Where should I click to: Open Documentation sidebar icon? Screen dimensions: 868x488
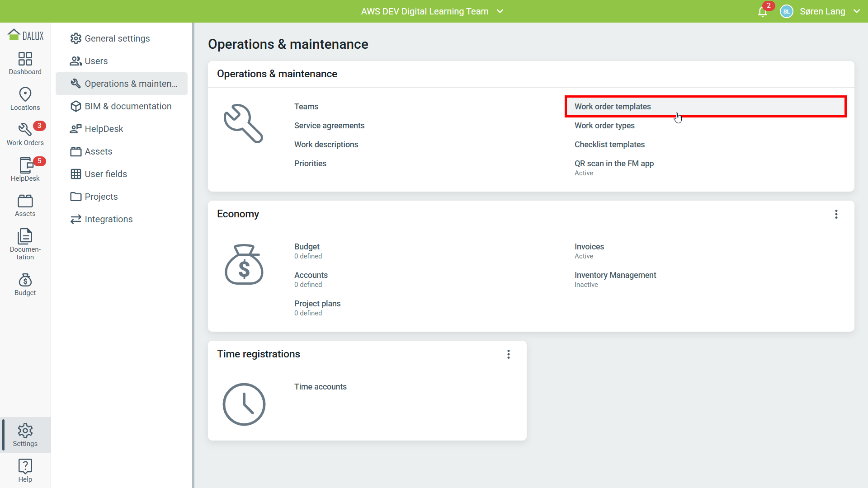pos(25,244)
